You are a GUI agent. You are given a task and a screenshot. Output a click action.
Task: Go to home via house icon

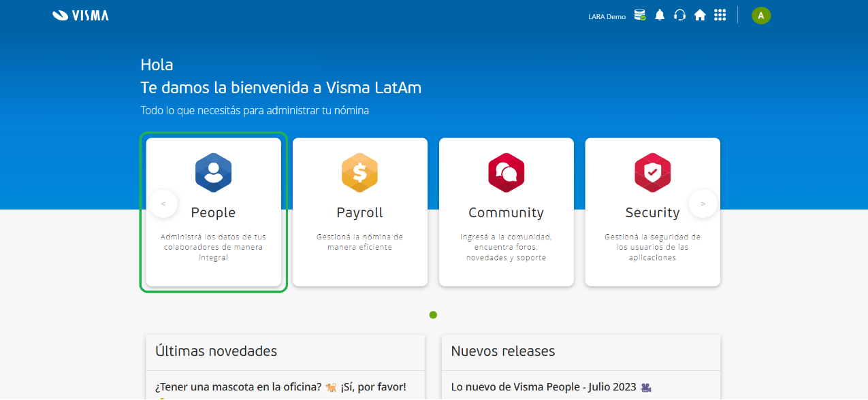tap(700, 15)
